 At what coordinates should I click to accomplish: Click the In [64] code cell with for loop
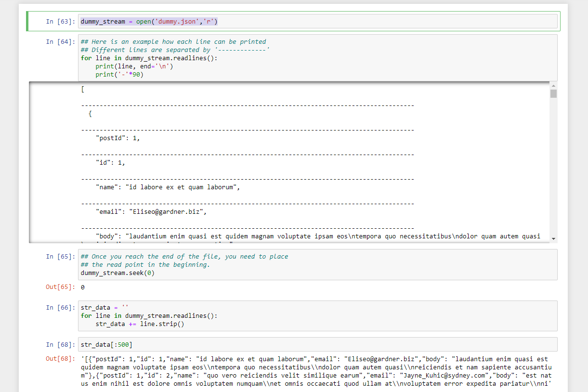(317, 58)
